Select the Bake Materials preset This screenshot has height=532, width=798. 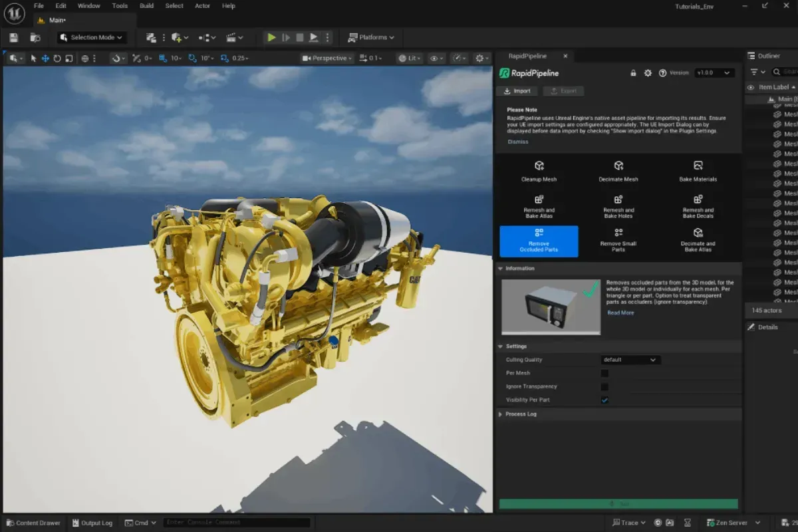[x=698, y=171]
